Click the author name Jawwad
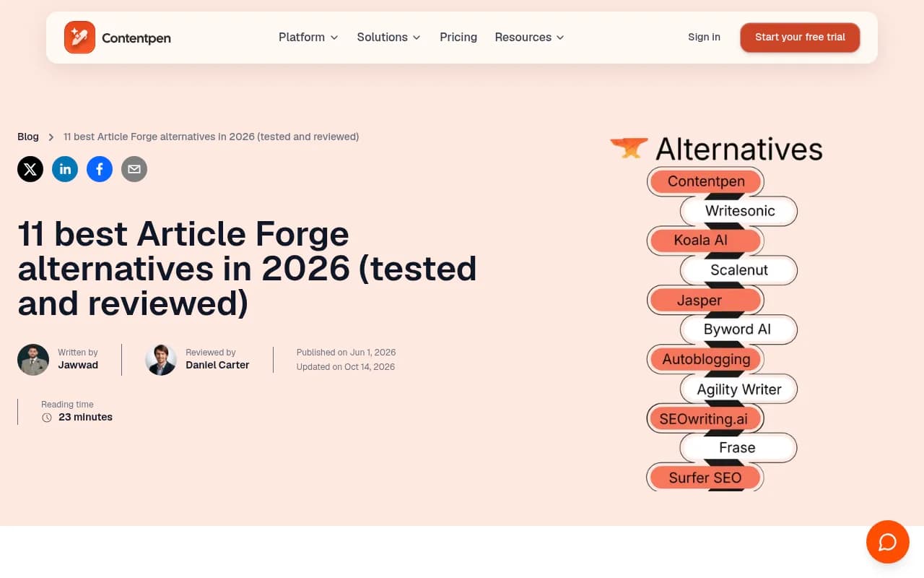Screen dimensions: 924x578 coord(78,366)
